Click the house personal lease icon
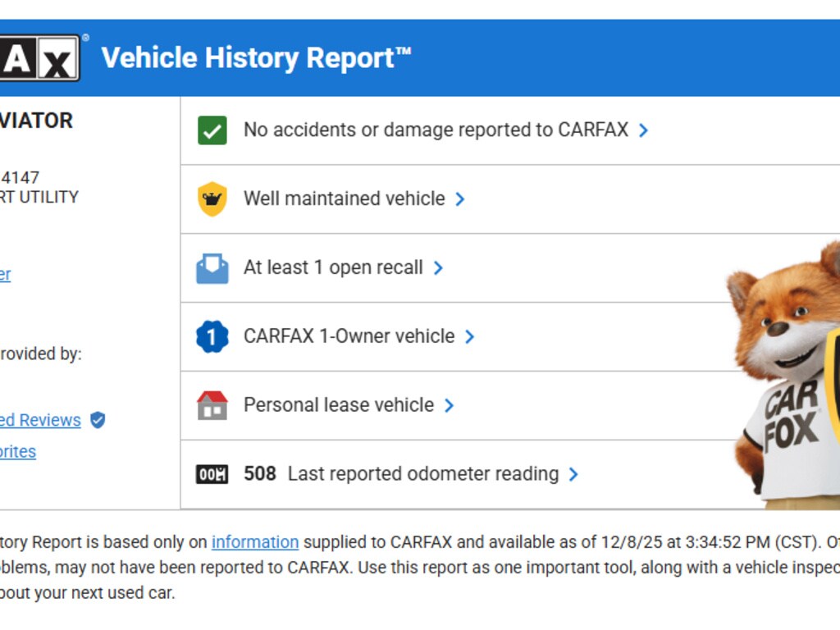840x630 pixels. point(212,405)
